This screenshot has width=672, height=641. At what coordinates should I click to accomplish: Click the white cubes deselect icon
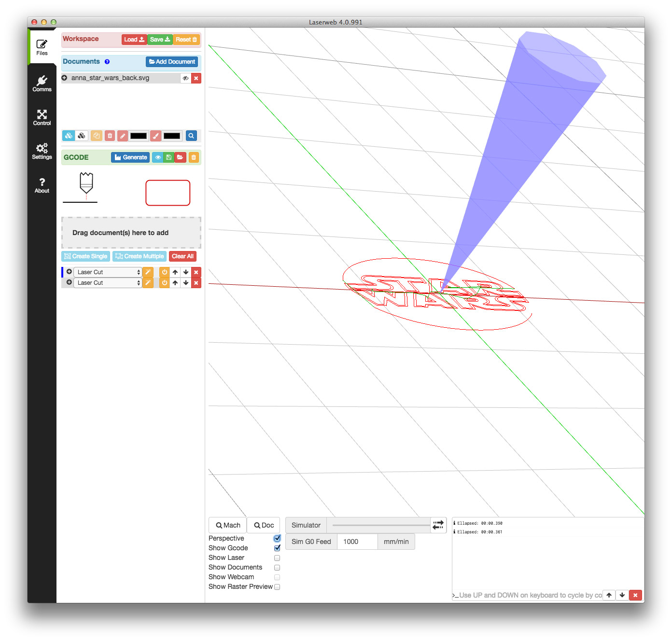point(82,136)
